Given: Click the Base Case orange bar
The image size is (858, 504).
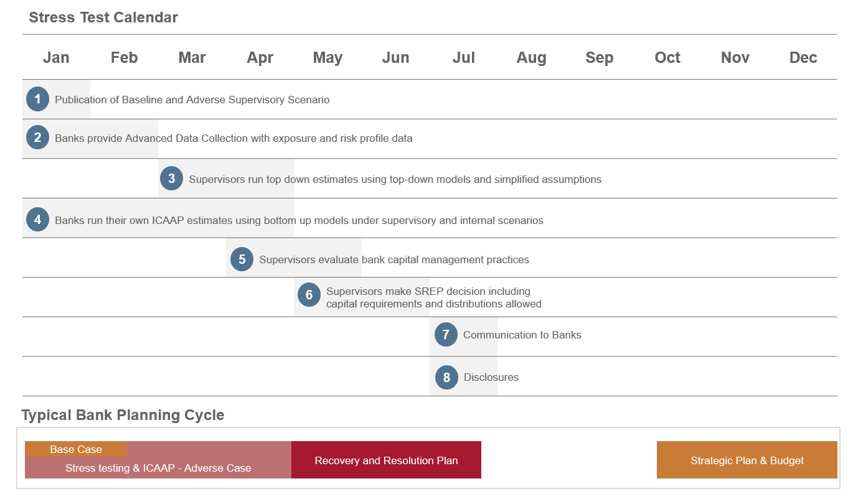Looking at the screenshot, I should 76,449.
